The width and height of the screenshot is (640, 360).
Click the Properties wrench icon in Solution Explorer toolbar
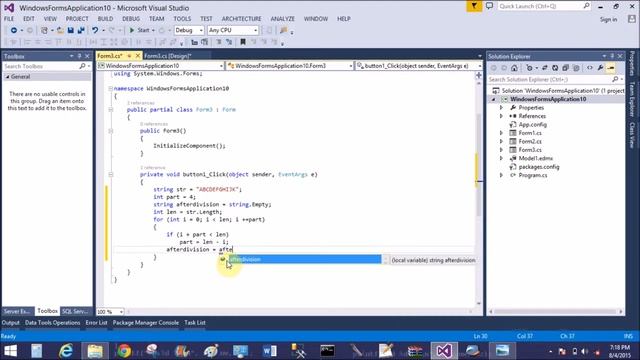[x=600, y=68]
